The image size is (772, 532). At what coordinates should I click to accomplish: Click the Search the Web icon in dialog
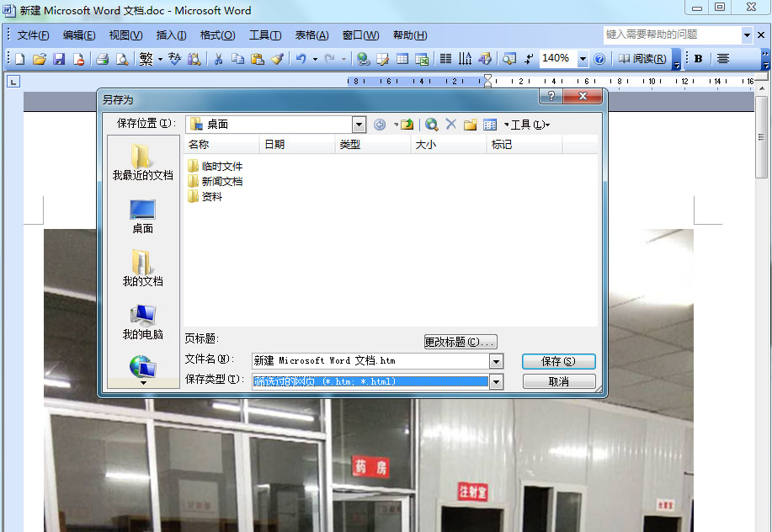[432, 125]
